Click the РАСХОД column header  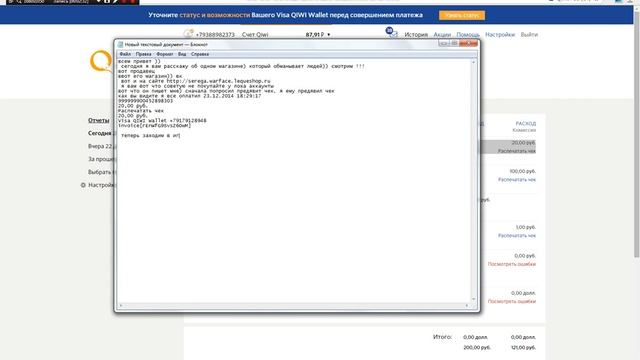(x=526, y=123)
